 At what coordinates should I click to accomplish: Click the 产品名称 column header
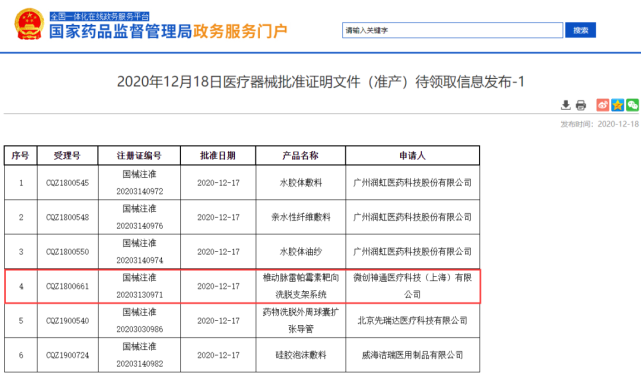[x=300, y=155]
